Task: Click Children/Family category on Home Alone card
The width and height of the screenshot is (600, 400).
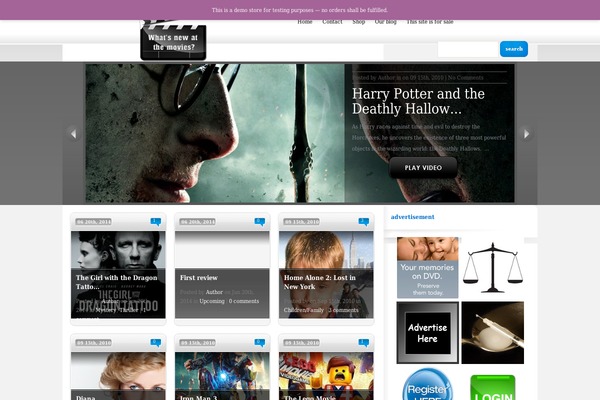Action: coord(304,310)
